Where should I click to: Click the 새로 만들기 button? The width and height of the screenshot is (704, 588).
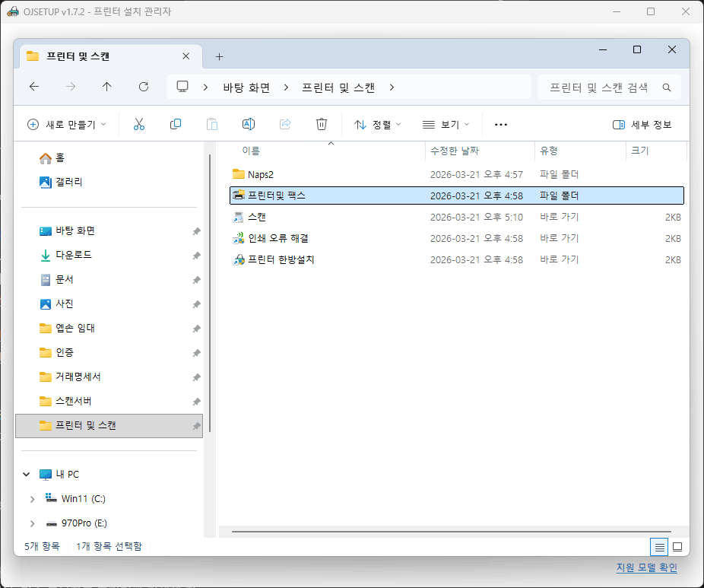pyautogui.click(x=67, y=125)
